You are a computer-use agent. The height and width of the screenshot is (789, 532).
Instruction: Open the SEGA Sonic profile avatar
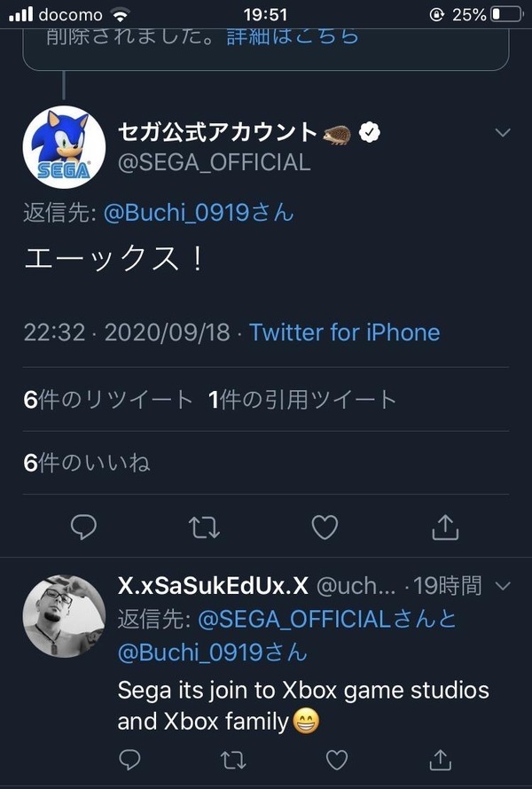[64, 147]
